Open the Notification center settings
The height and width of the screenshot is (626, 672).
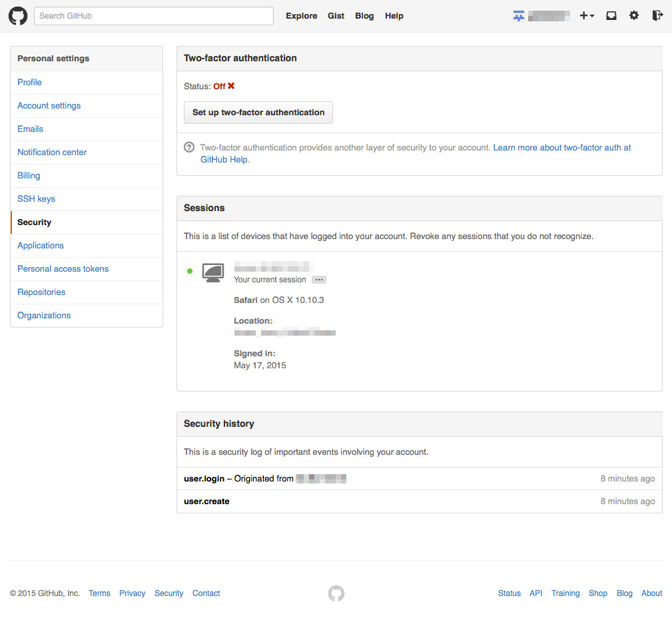52,153
